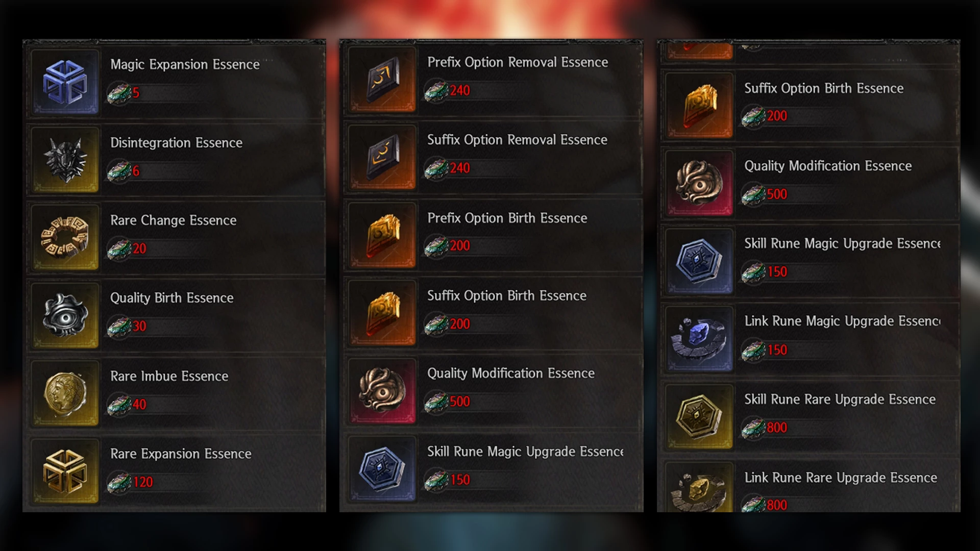980x551 pixels.
Task: Click the Skill Rune Rare Upgrade Essence label
Action: point(840,399)
